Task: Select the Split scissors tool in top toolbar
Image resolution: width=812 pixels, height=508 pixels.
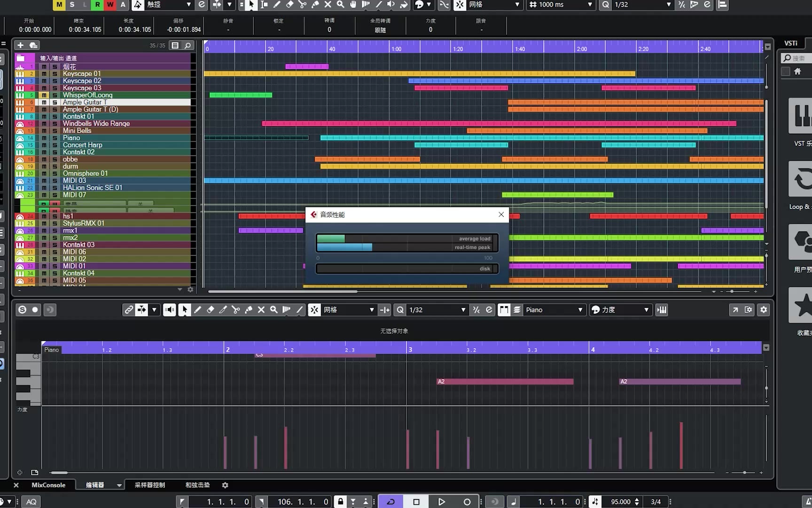Action: click(302, 5)
